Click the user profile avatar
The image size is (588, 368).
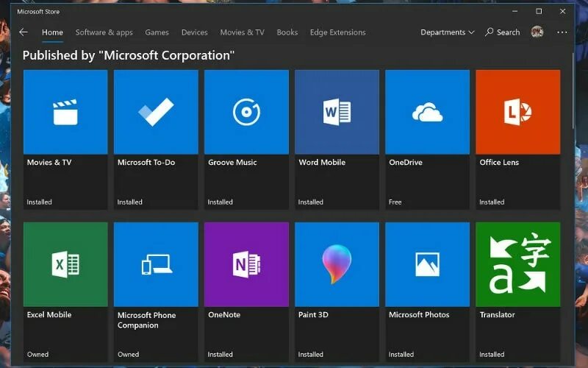coord(537,32)
